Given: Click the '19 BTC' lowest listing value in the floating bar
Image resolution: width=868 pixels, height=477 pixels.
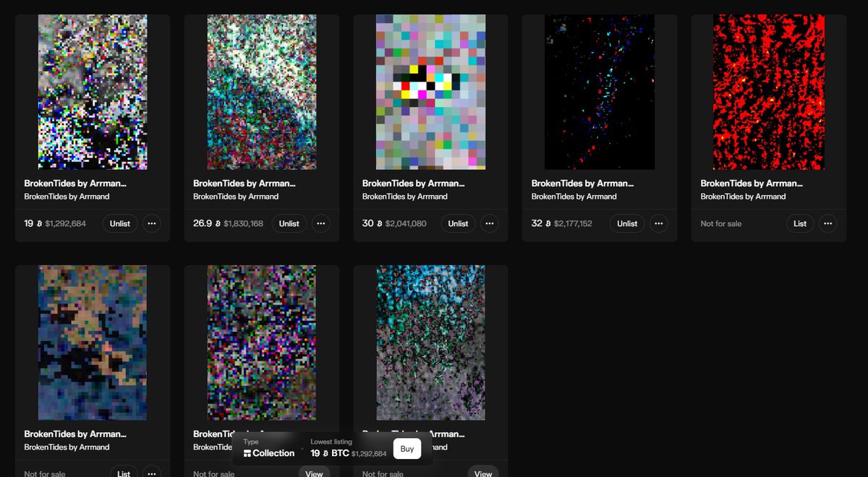Looking at the screenshot, I should click(x=330, y=453).
